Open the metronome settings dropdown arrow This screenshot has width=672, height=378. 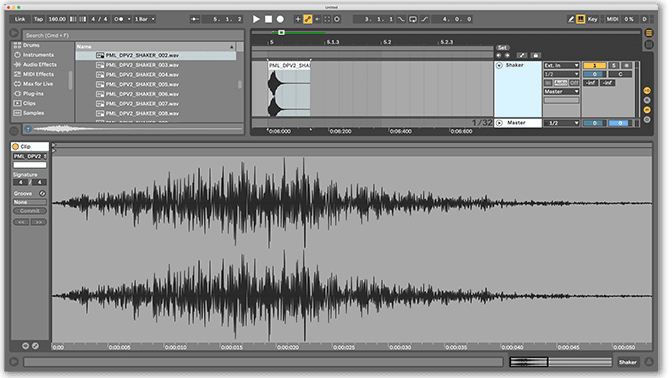pyautogui.click(x=129, y=19)
